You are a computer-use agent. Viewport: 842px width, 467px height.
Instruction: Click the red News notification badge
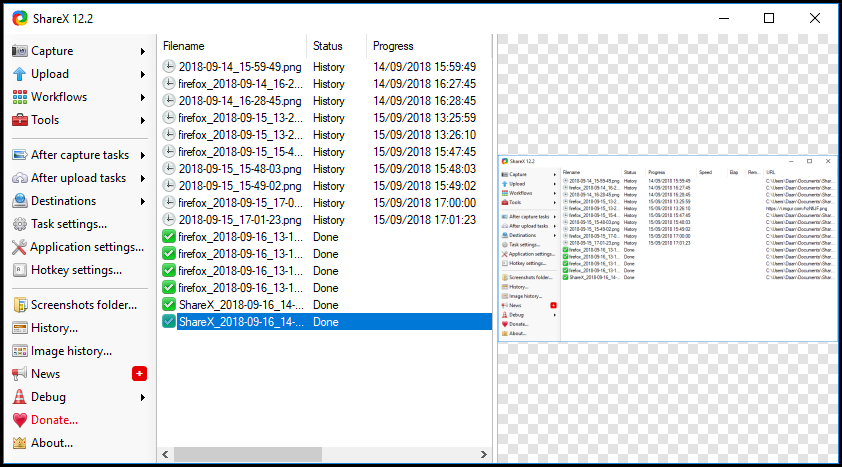(139, 374)
